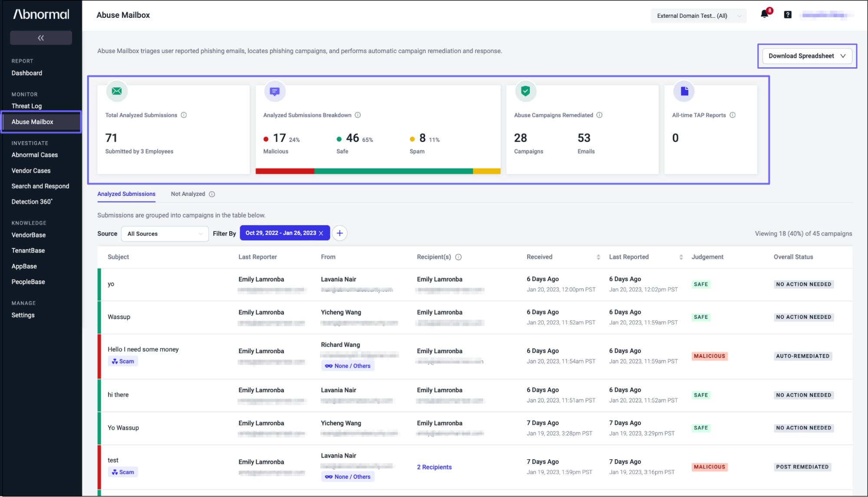Click Scam tag under Hello I need some money

pos(123,361)
